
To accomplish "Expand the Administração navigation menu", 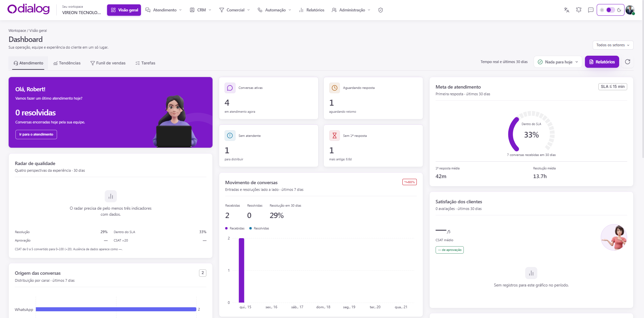I will pyautogui.click(x=351, y=10).
